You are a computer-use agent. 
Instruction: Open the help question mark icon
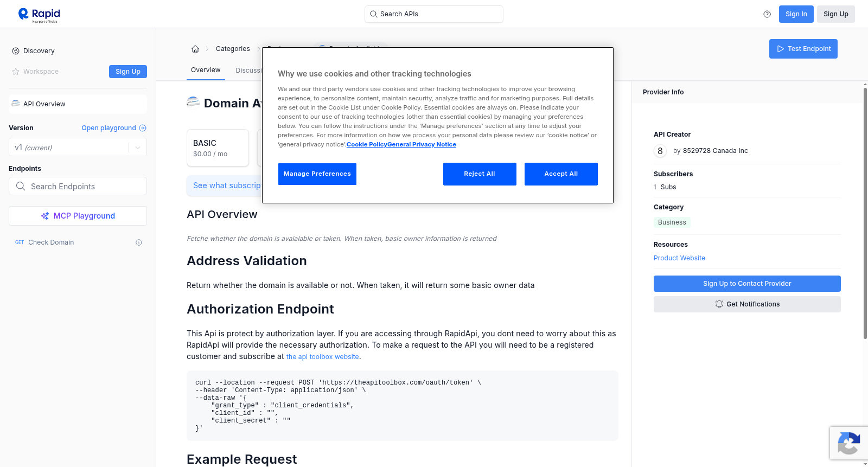click(767, 14)
